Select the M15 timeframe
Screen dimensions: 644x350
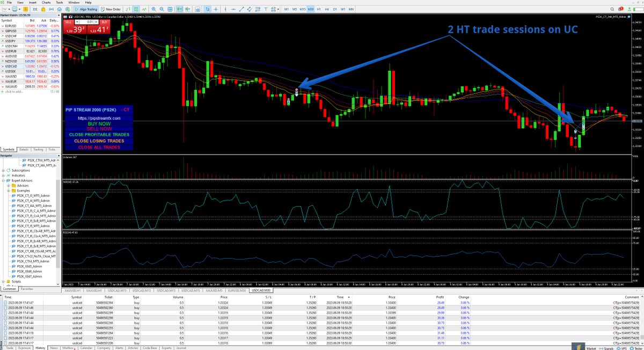pos(303,9)
